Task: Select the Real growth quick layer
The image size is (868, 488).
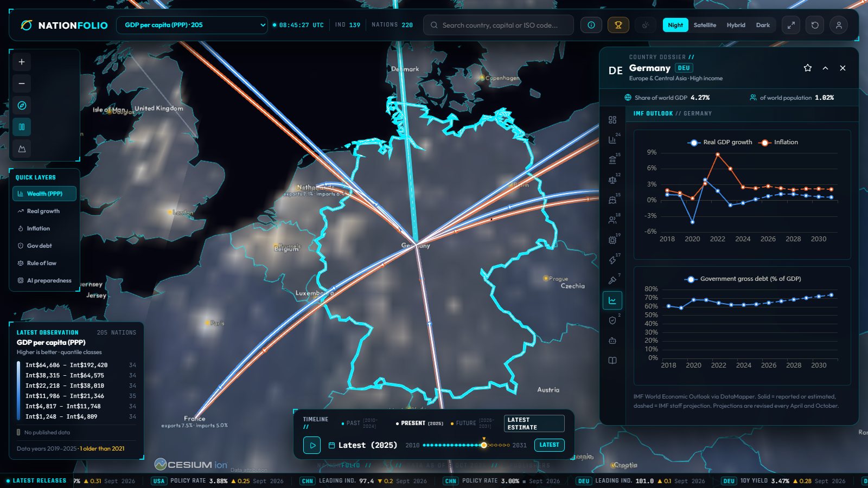Action: tap(44, 211)
